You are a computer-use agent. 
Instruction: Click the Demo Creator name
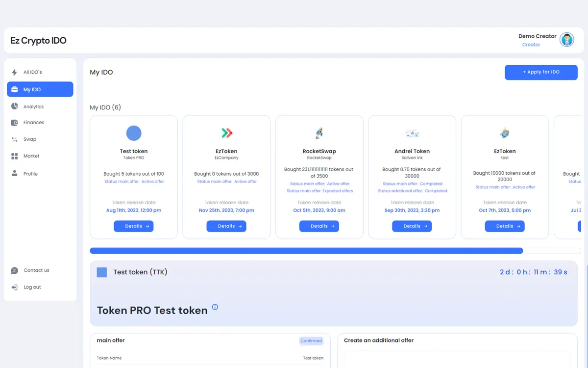click(x=538, y=36)
